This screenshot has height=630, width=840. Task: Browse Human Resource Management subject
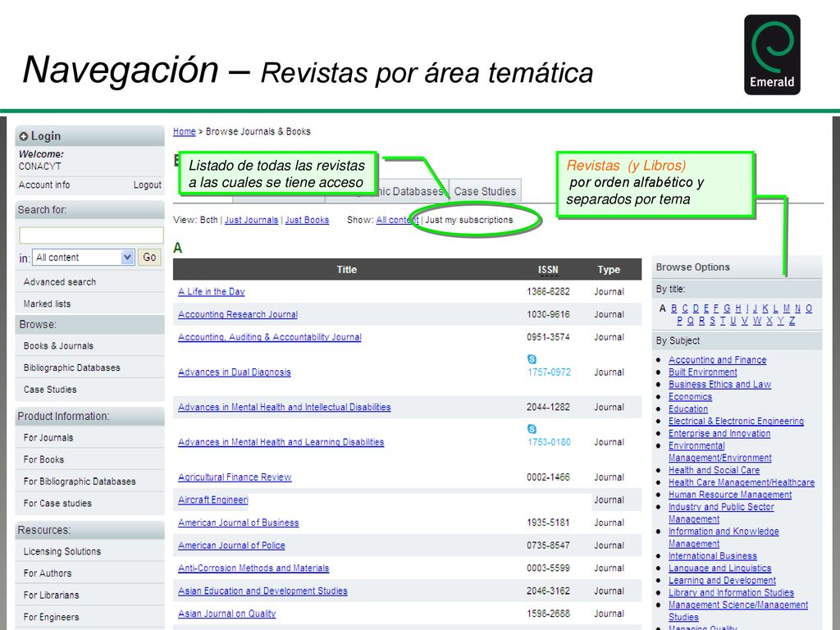[730, 495]
